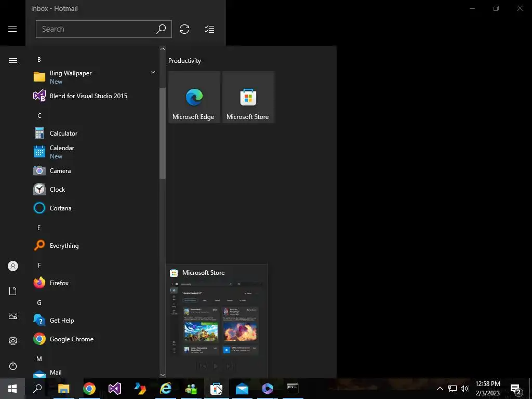The image size is (532, 399).
Task: Open the taskbar clock and date
Action: tap(488, 389)
